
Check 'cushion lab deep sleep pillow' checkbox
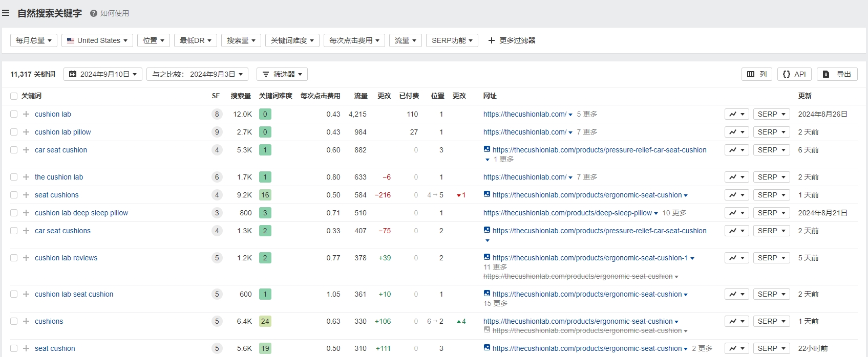pyautogui.click(x=14, y=213)
